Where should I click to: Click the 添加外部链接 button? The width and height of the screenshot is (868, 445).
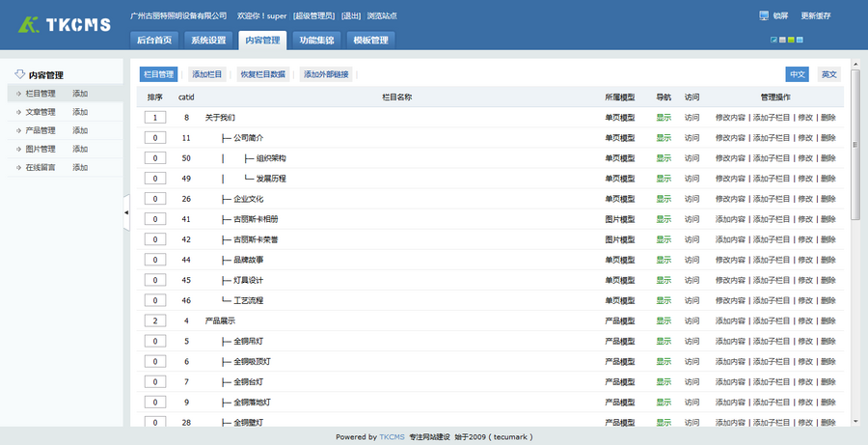[x=326, y=74]
